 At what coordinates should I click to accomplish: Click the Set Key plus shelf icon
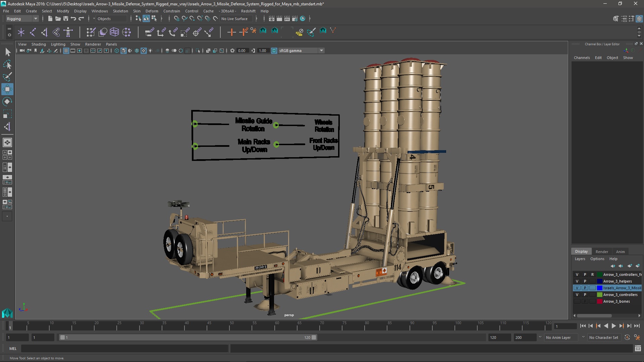pyautogui.click(x=231, y=32)
